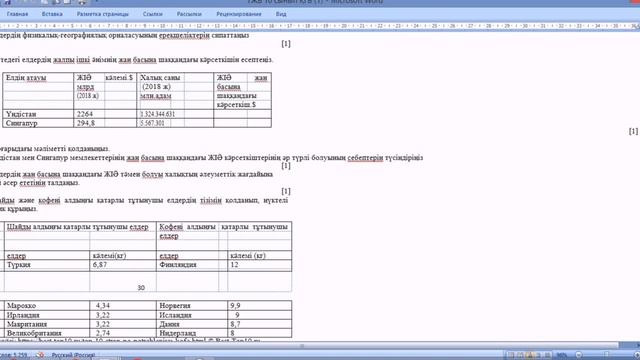The height and width of the screenshot is (360, 640).
Task: Click the horizontal scrollbar under the document
Action: (x=309, y=346)
